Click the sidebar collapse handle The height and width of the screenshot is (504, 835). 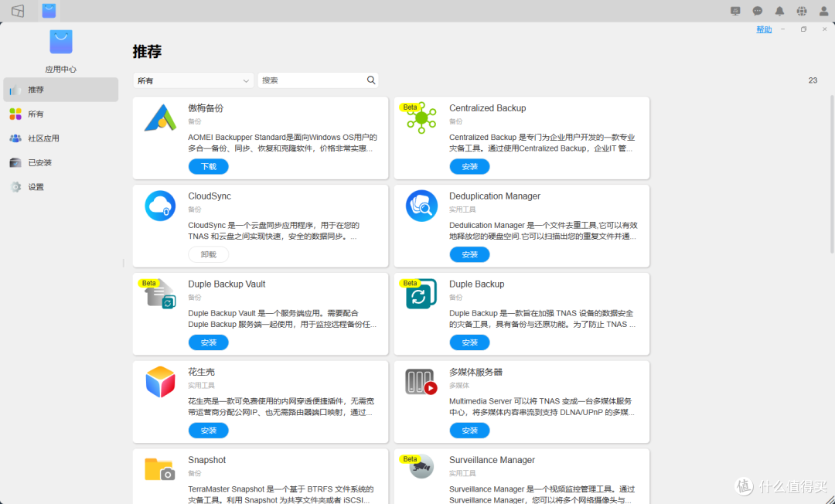coord(124,263)
